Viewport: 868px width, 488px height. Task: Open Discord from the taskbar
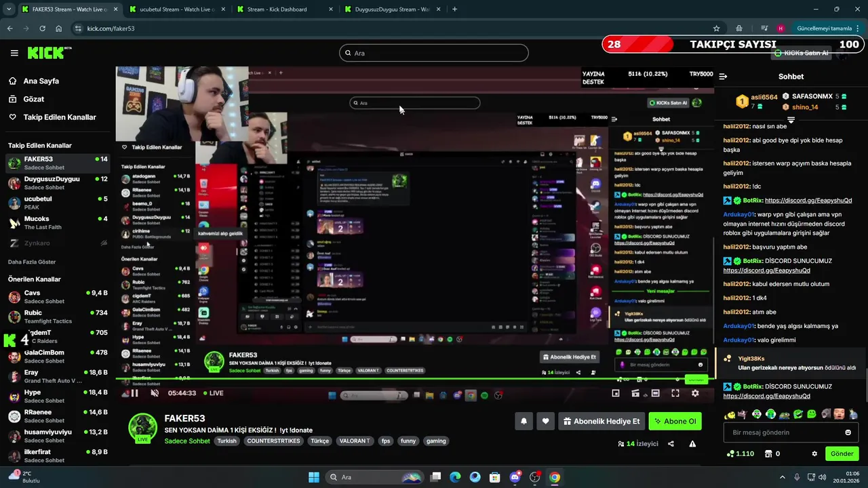pos(515,477)
